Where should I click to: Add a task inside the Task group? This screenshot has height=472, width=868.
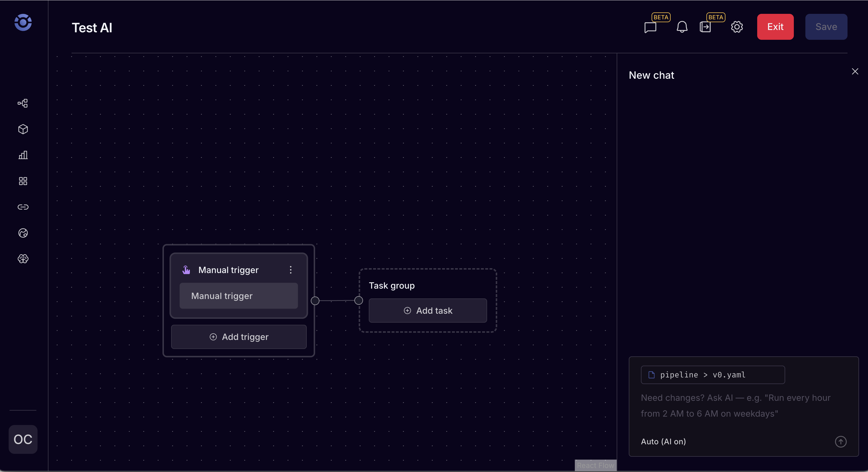428,311
